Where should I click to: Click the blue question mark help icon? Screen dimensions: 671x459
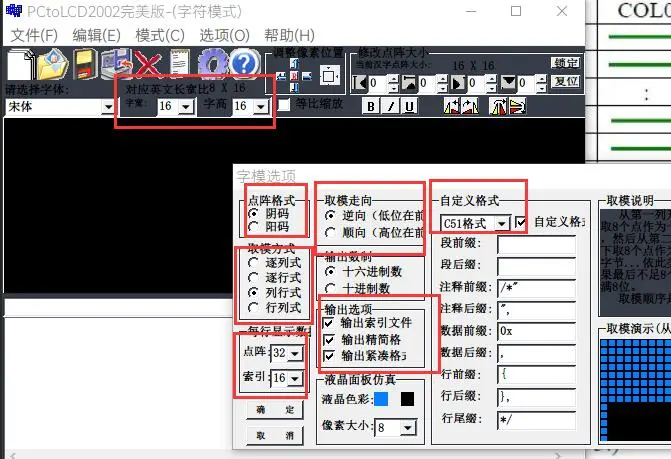(240, 65)
